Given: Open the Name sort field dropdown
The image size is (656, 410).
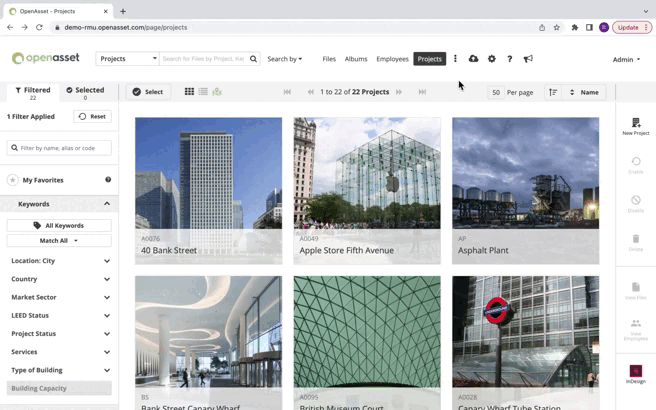Looking at the screenshot, I should (x=584, y=92).
